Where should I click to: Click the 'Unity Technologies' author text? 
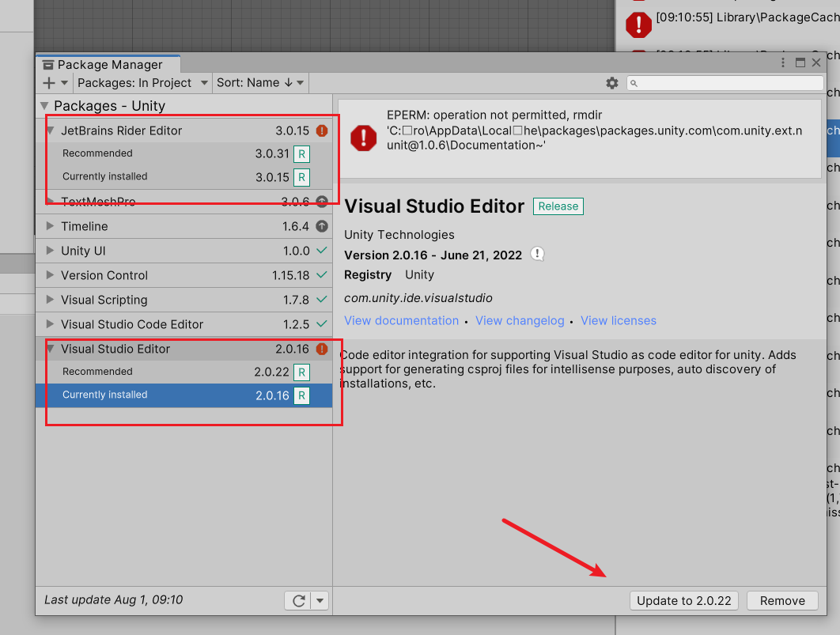(399, 235)
